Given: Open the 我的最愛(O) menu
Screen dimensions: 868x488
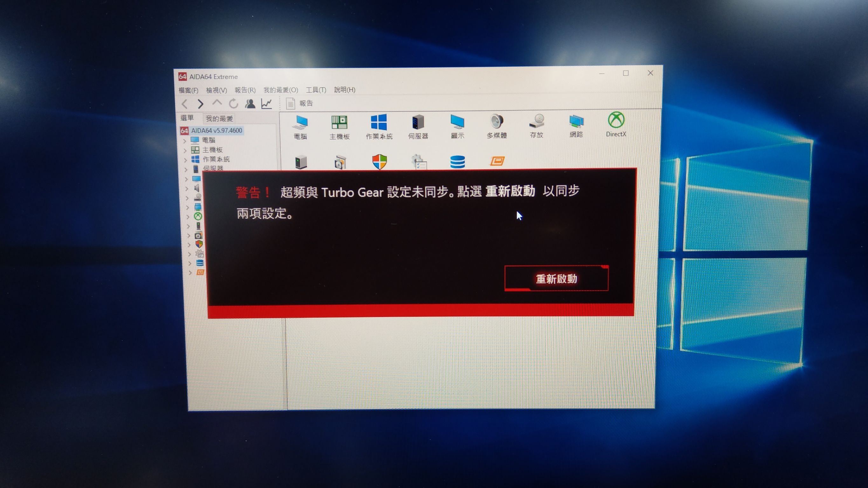Looking at the screenshot, I should point(281,90).
